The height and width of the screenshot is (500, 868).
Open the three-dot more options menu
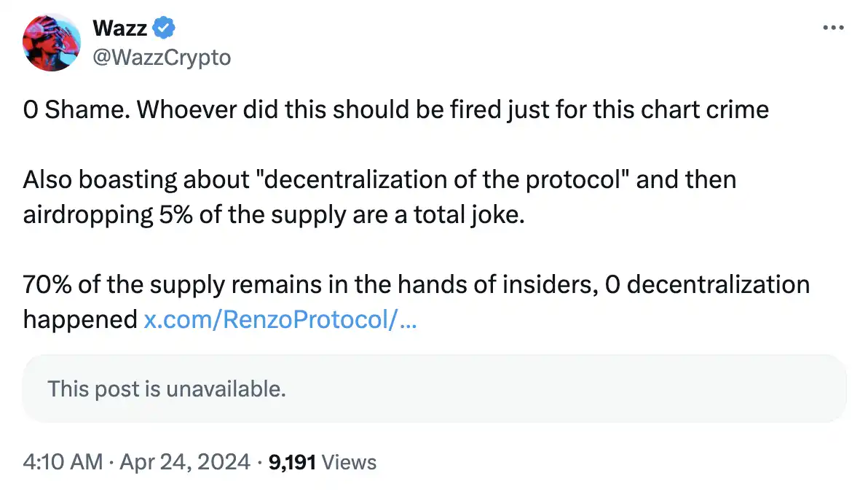click(x=832, y=28)
